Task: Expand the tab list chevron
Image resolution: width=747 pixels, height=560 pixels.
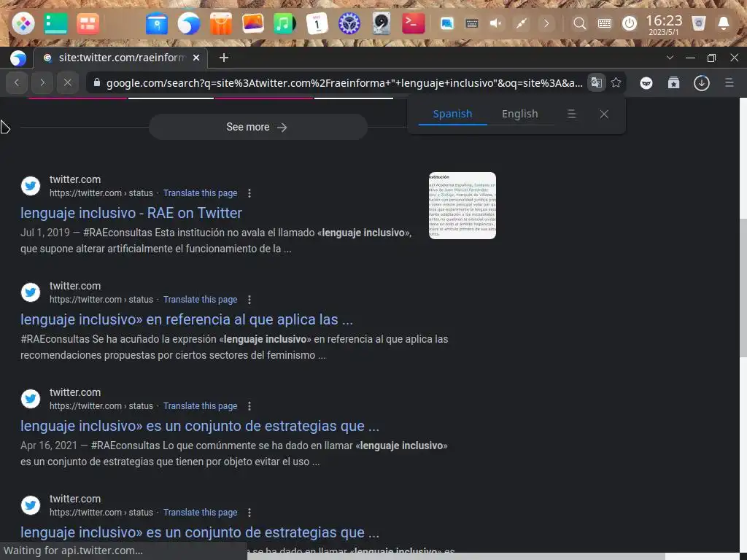Action: (670, 58)
